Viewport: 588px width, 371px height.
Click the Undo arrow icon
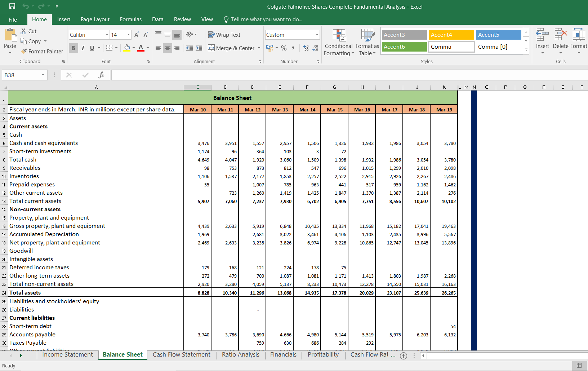coord(26,6)
